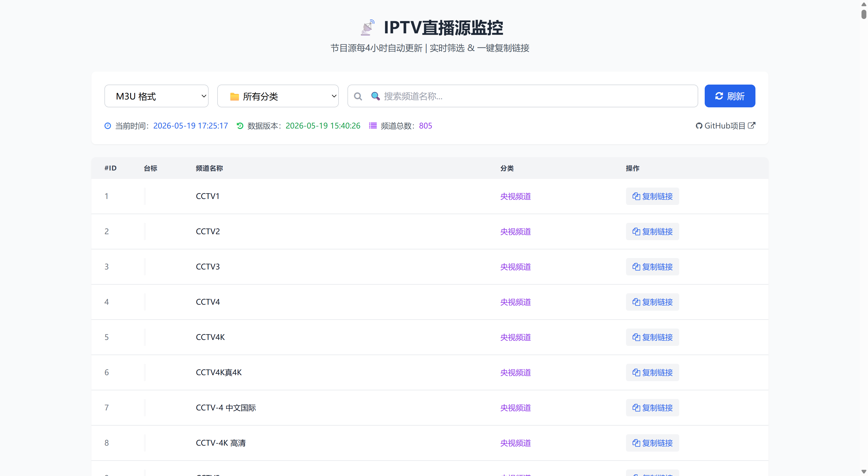Focus the 搜索频道名称 search field
868x476 pixels.
click(523, 96)
